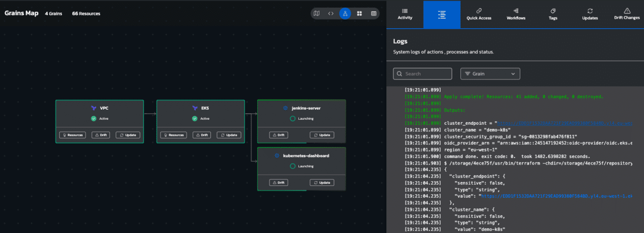Viewport: 644px width, 233px height.
Task: Click the VPC Terraform icon
Action: coord(93,108)
